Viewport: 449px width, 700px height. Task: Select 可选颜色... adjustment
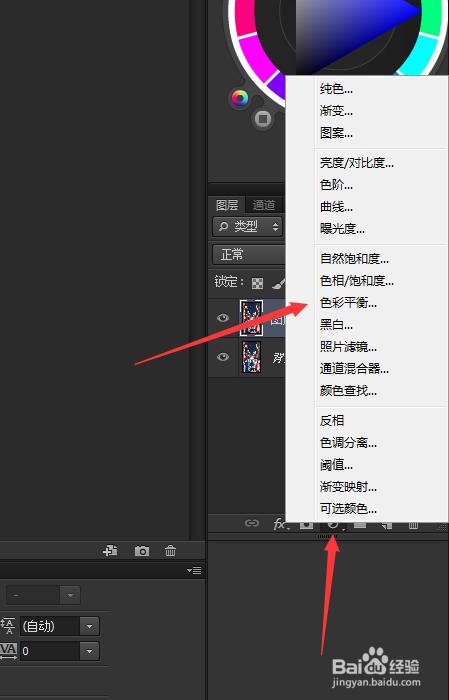coord(348,508)
